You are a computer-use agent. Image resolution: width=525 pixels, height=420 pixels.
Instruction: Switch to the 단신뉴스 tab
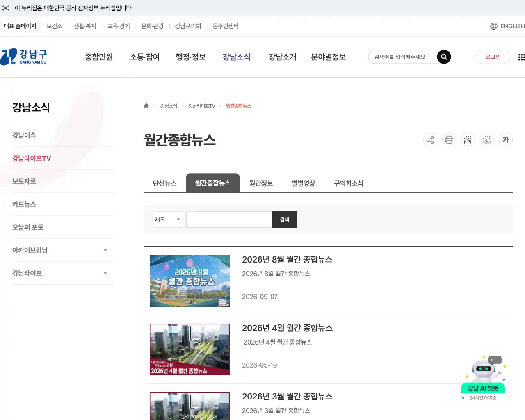point(164,183)
